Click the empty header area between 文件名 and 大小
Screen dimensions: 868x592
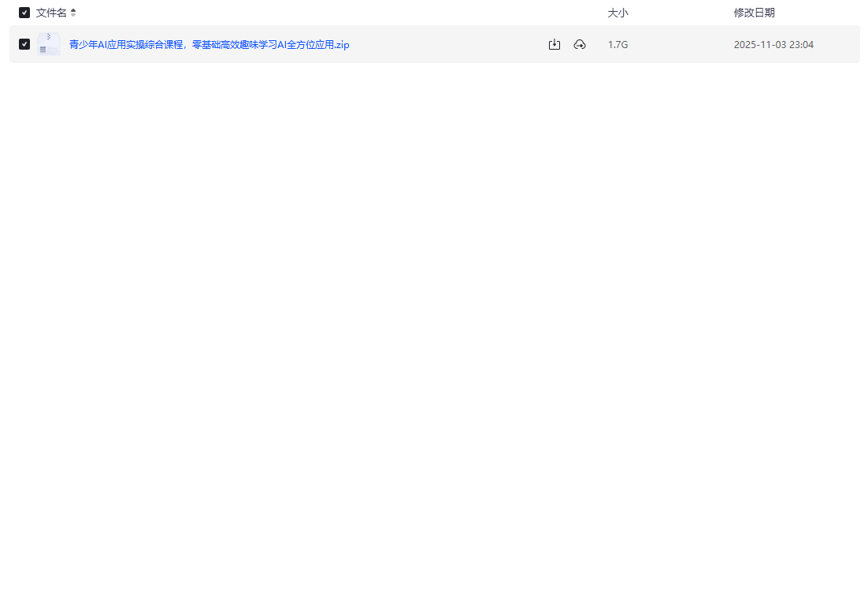(339, 13)
